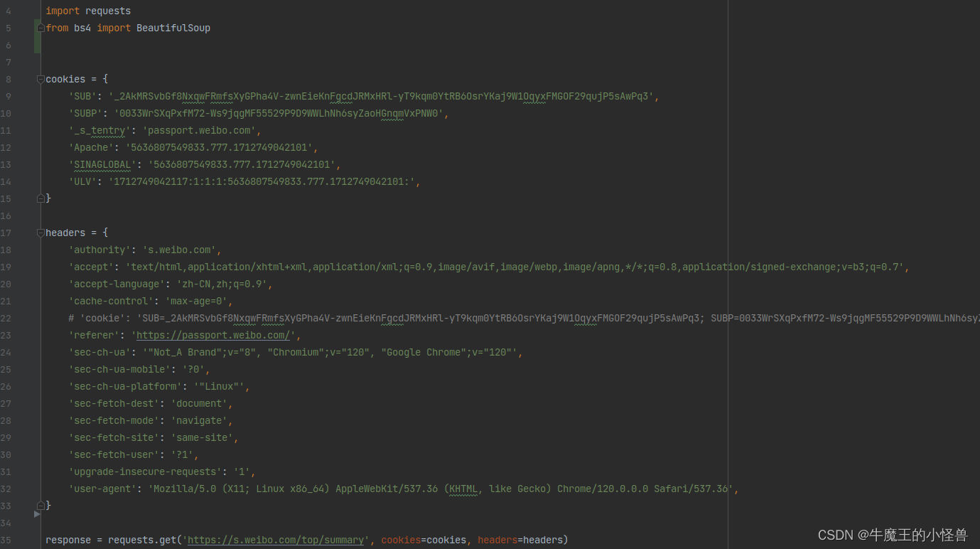
Task: Click the 'referer' header key
Action: pos(94,335)
